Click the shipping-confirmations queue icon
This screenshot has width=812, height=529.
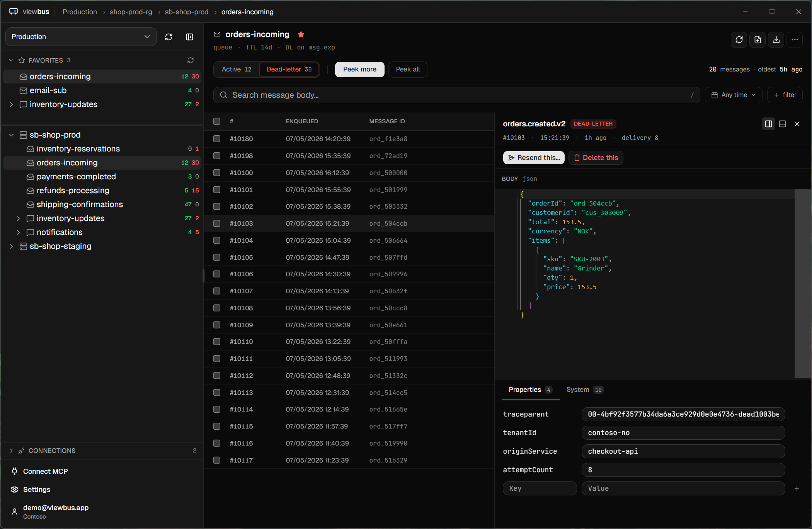(x=30, y=204)
